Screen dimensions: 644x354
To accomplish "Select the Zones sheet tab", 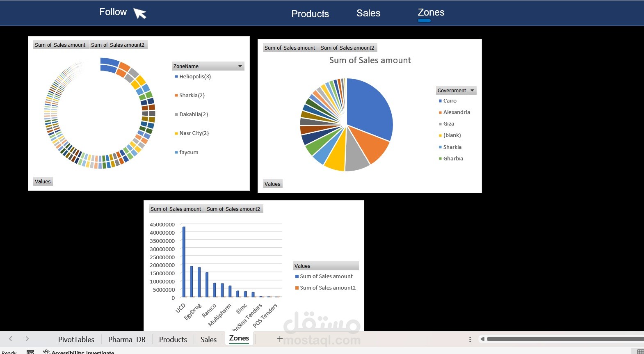I will click(x=239, y=338).
